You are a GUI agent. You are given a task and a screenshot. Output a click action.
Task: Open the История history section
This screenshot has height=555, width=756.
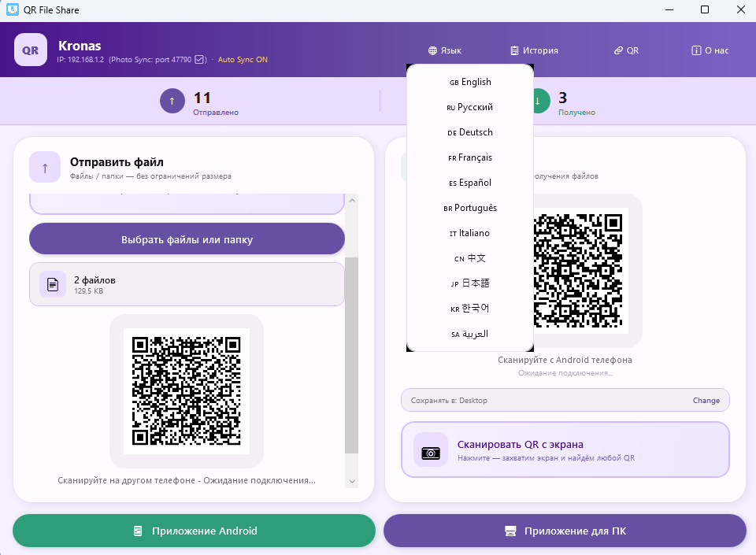pos(534,50)
